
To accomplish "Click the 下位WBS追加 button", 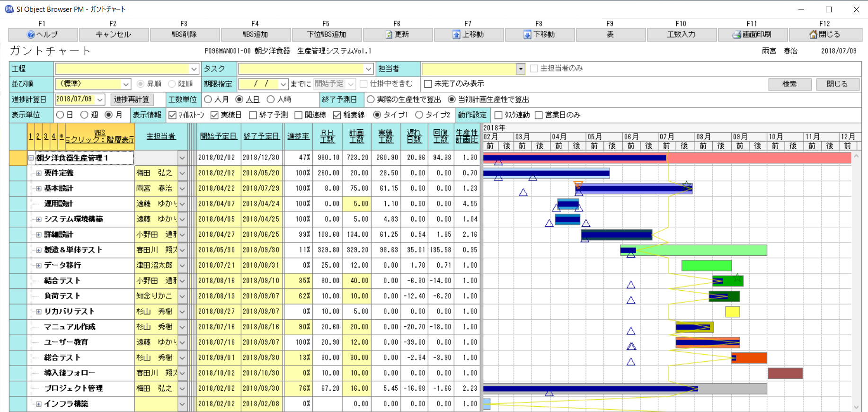I will click(326, 35).
